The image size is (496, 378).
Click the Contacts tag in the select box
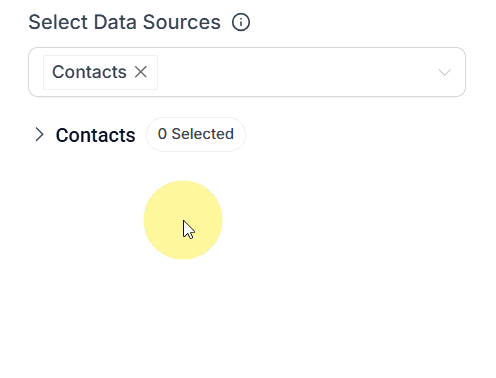[100, 72]
